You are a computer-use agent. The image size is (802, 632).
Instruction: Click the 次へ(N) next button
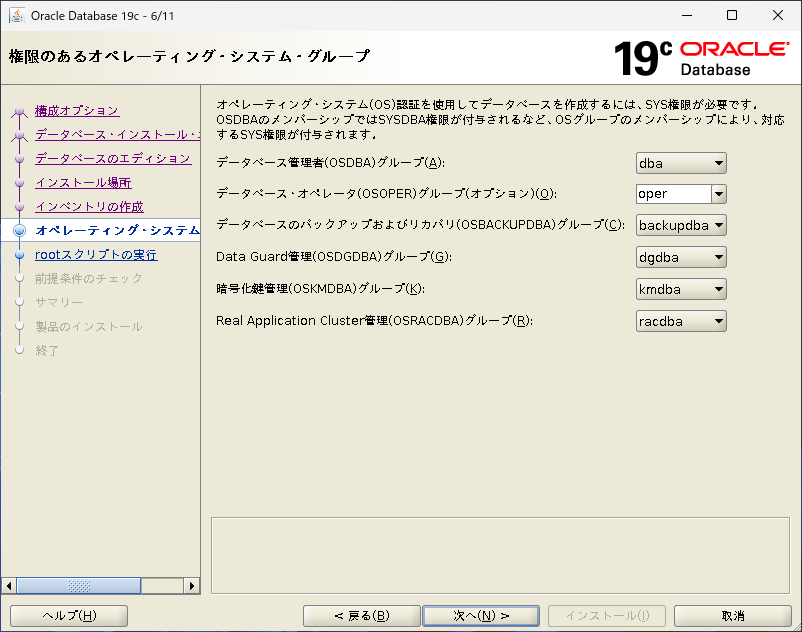coord(481,616)
